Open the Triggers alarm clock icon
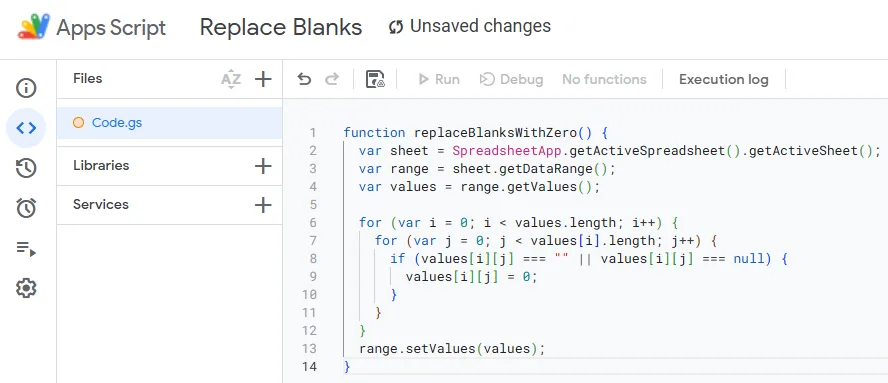This screenshot has width=888, height=383. point(26,208)
